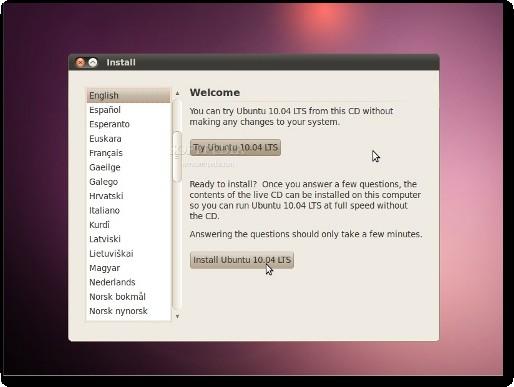Select Lietuviškai language

click(x=128, y=253)
